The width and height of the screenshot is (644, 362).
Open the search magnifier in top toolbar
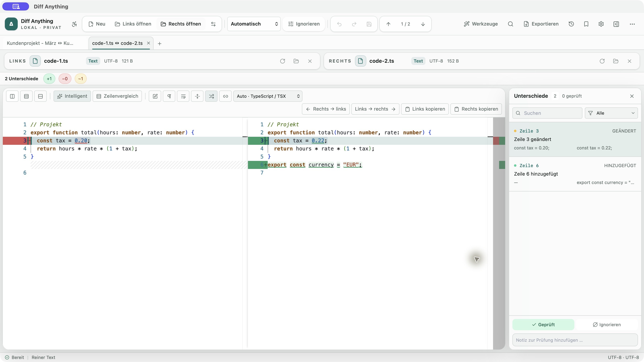click(x=511, y=24)
